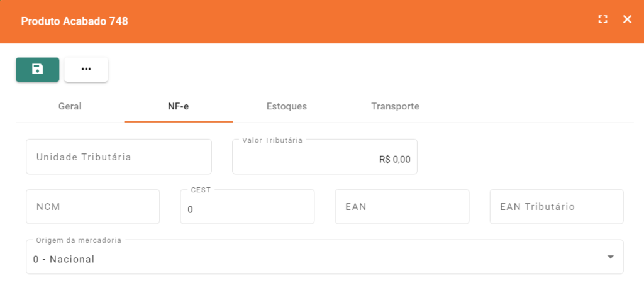Click the EAN text field

(402, 207)
